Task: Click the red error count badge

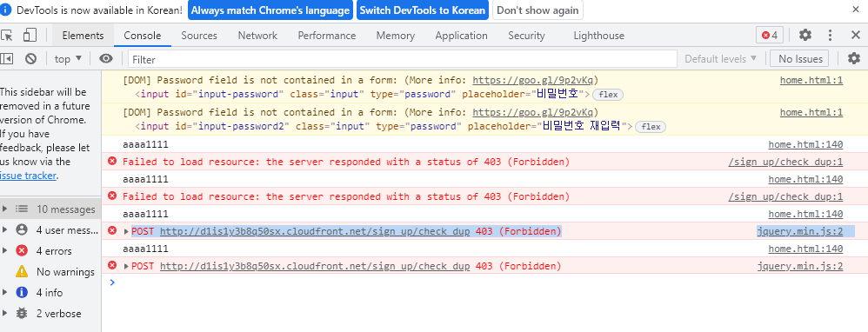Action: [x=770, y=36]
